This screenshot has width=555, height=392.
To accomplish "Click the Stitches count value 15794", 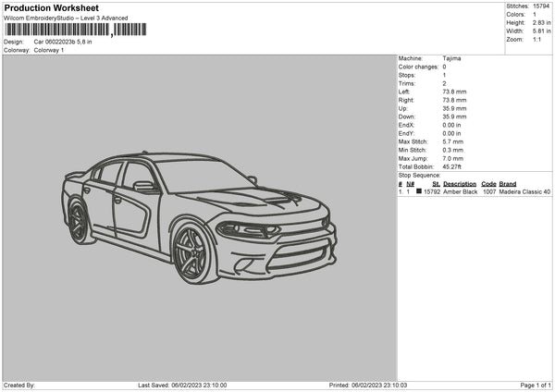I will click(543, 6).
